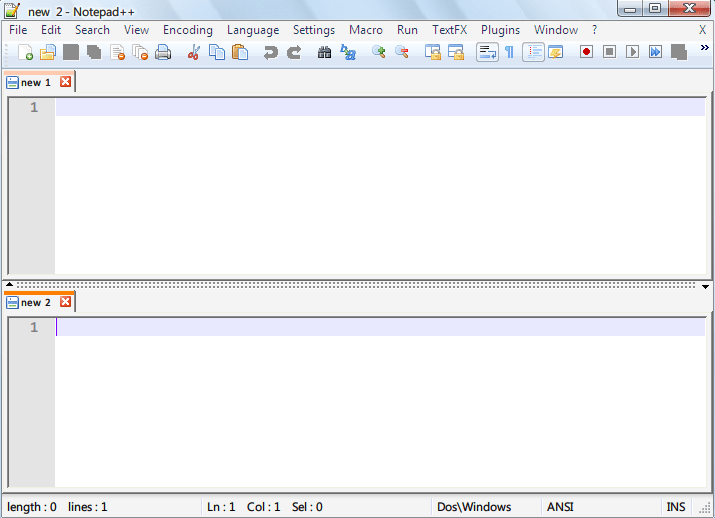Open the File menu
This screenshot has width=715, height=518.
click(18, 30)
